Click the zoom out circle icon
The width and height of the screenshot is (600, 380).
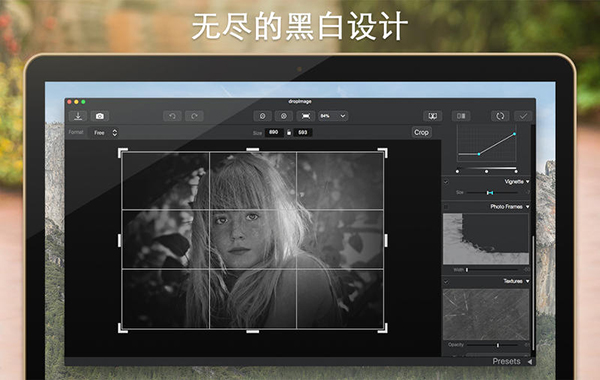click(262, 116)
